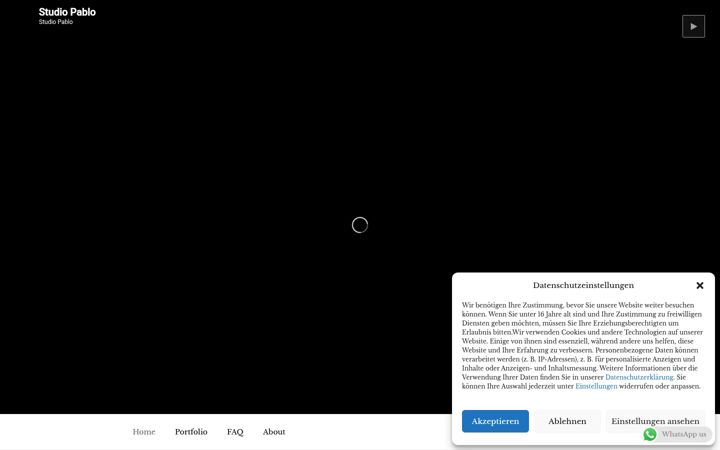Open the Portfolio menu item

(191, 432)
